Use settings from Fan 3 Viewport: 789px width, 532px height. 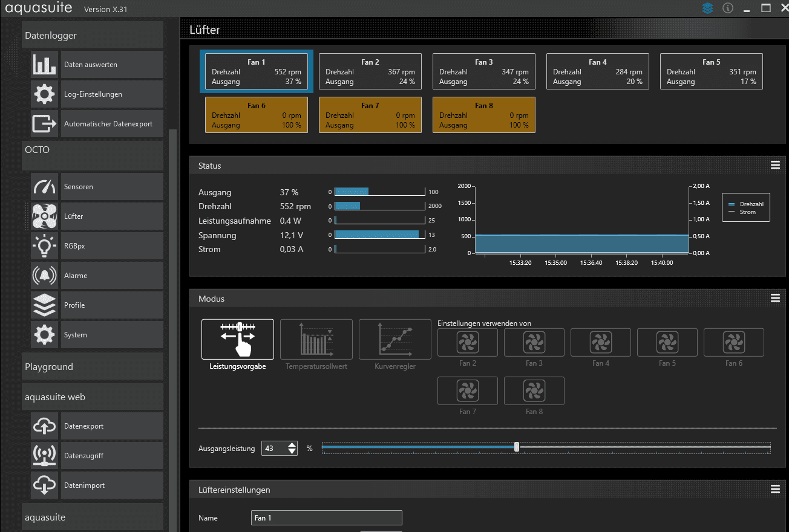(x=534, y=343)
